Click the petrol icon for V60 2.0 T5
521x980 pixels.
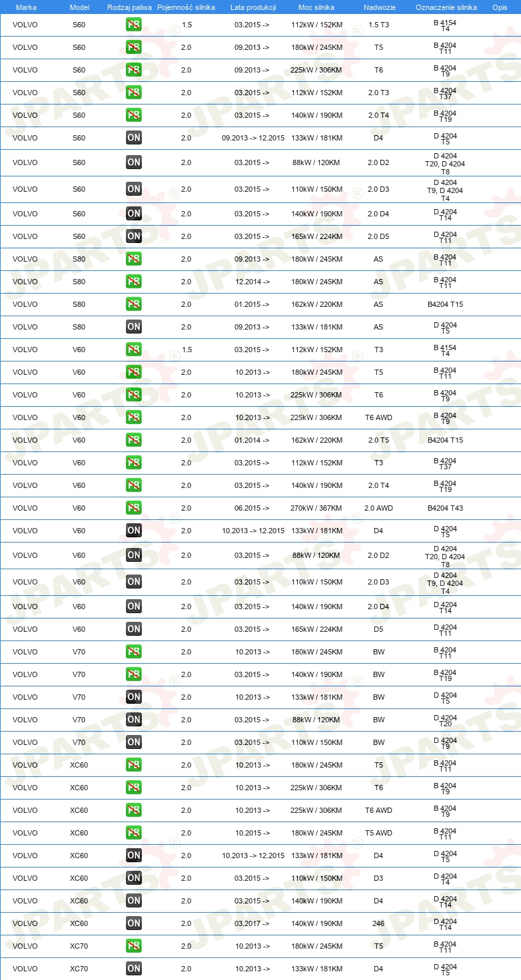point(134,440)
